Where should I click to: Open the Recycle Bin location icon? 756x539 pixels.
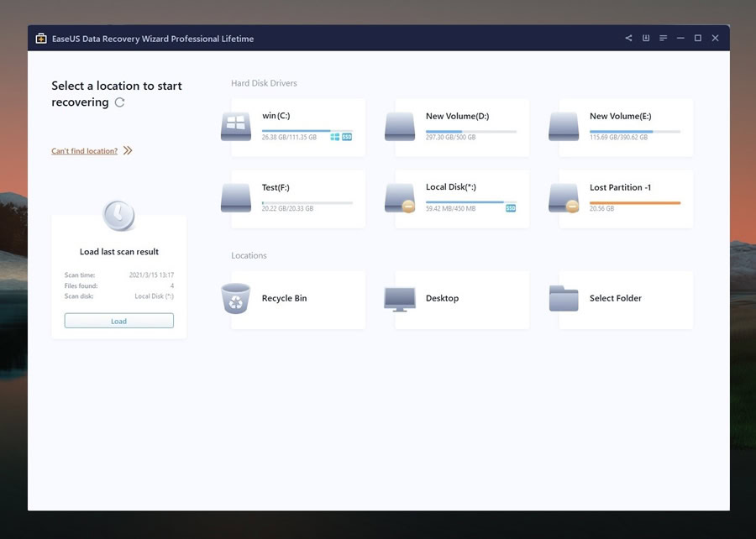(236, 298)
